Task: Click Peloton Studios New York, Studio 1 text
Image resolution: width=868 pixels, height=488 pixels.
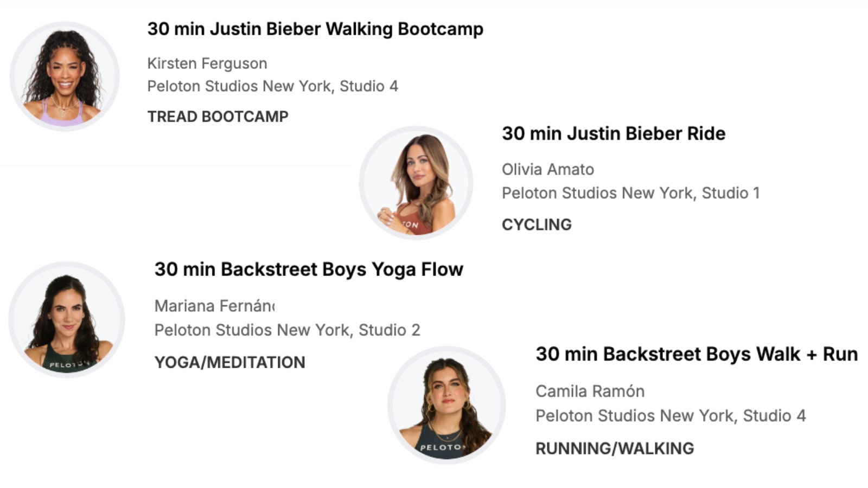Action: [x=630, y=193]
